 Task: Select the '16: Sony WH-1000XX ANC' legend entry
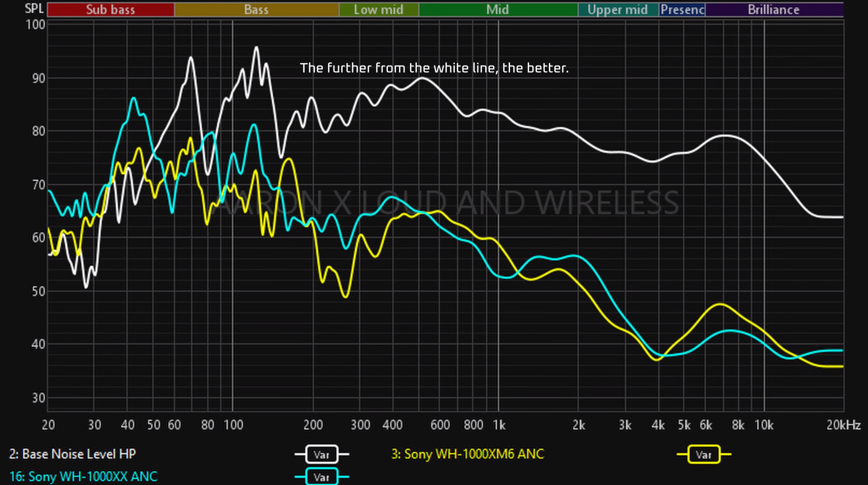point(83,476)
